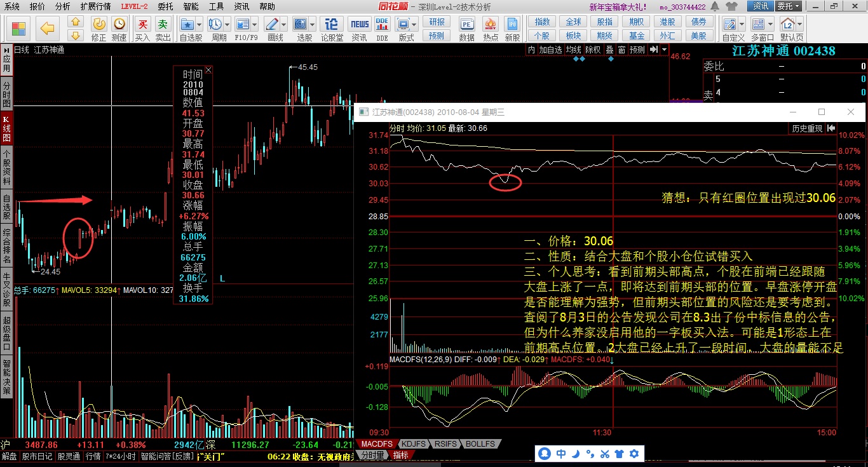
Task: Expand the 自定义 dropdown arrow
Action: 741,24
